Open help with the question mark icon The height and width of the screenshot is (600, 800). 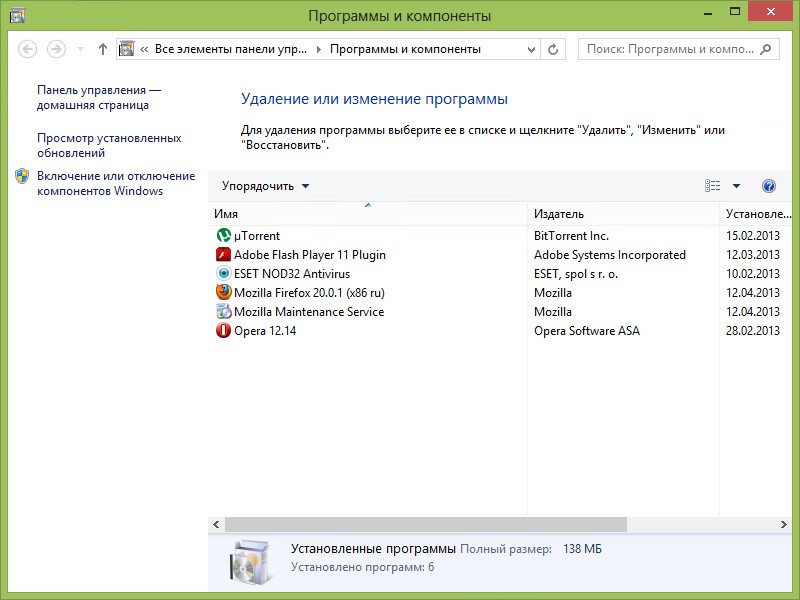(768, 186)
